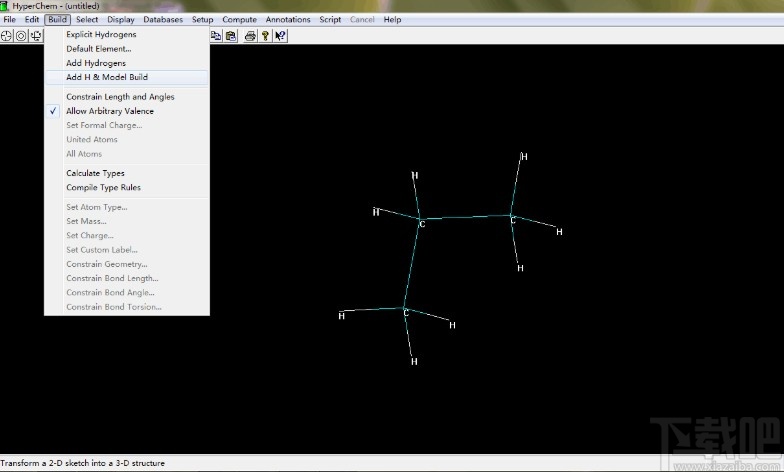Open the Edit menu
784x472 pixels.
point(32,20)
